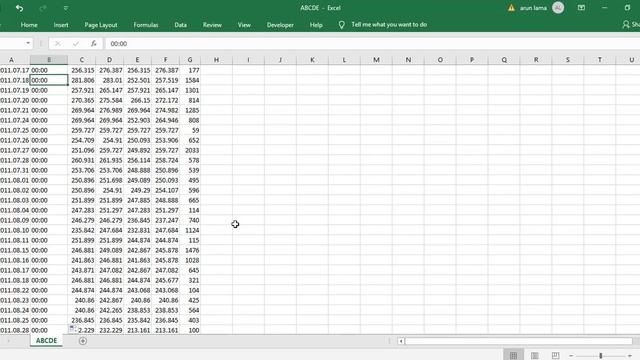640x360 pixels.
Task: Click the Undo arrow in title bar
Action: [19, 8]
